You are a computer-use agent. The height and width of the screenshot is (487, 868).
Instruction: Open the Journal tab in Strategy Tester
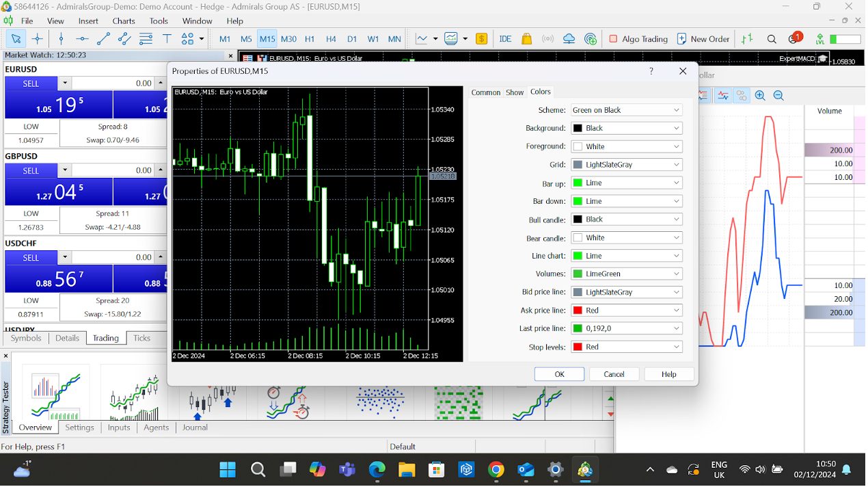195,427
